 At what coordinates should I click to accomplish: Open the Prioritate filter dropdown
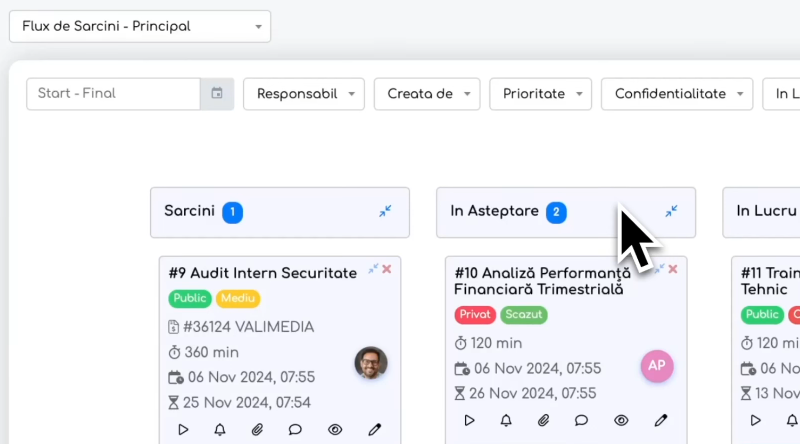pos(540,94)
